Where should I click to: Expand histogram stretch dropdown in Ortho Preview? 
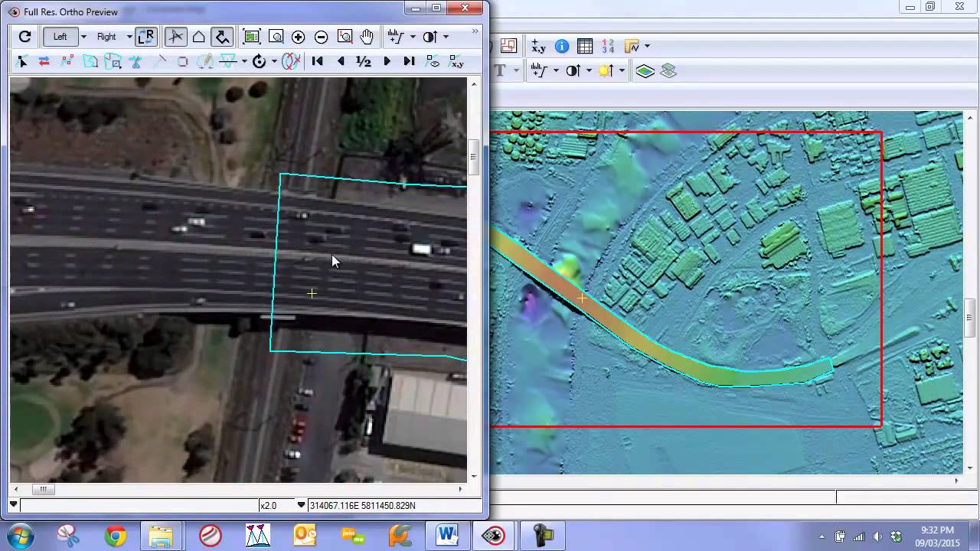click(412, 37)
